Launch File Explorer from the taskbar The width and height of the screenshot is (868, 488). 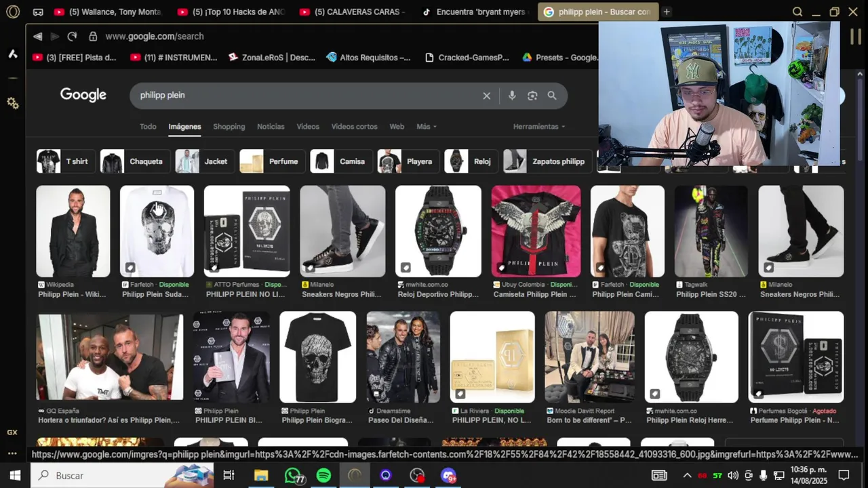coord(261,476)
